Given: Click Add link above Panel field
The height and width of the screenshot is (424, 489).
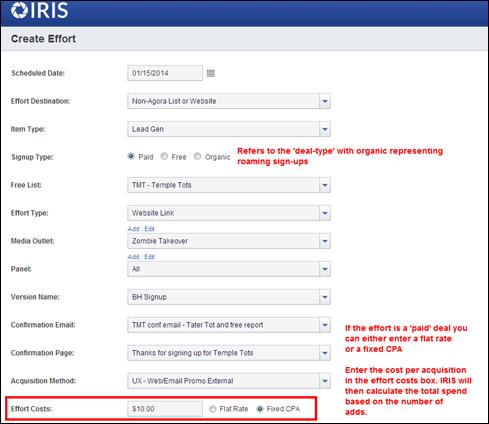Looking at the screenshot, I should tap(133, 257).
